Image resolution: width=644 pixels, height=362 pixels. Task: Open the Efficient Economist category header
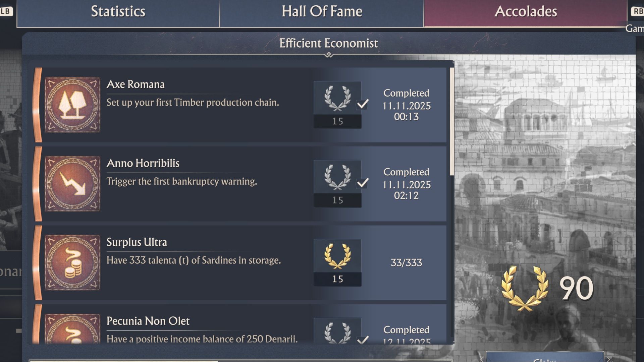click(x=329, y=43)
